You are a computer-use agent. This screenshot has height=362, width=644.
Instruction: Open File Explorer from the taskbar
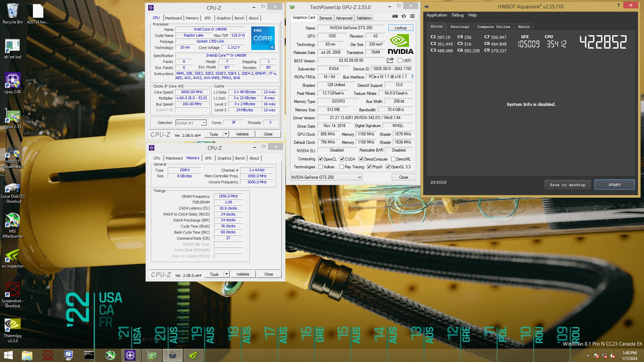coord(27,355)
